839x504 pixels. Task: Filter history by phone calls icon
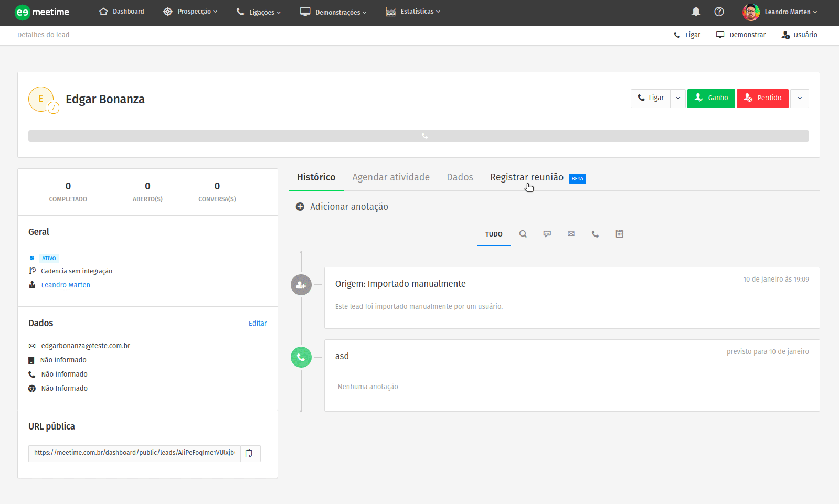coord(595,234)
